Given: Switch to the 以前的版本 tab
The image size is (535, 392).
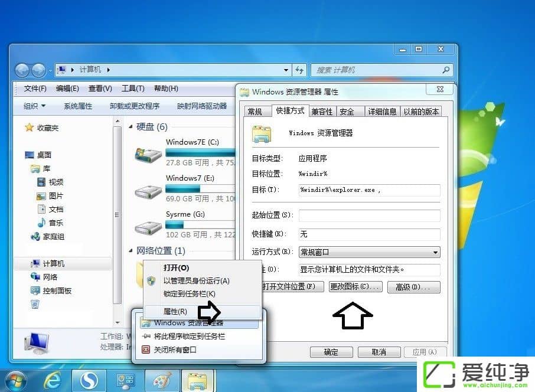Looking at the screenshot, I should (x=422, y=112).
